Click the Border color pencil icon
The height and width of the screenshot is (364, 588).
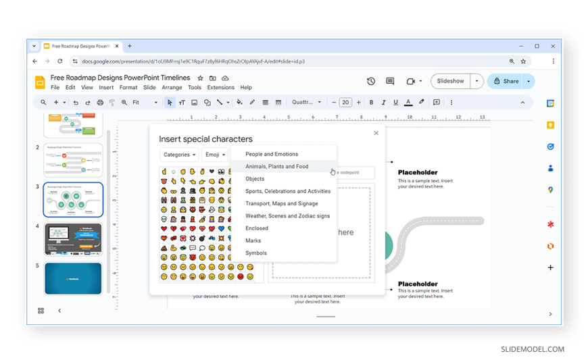[252, 103]
